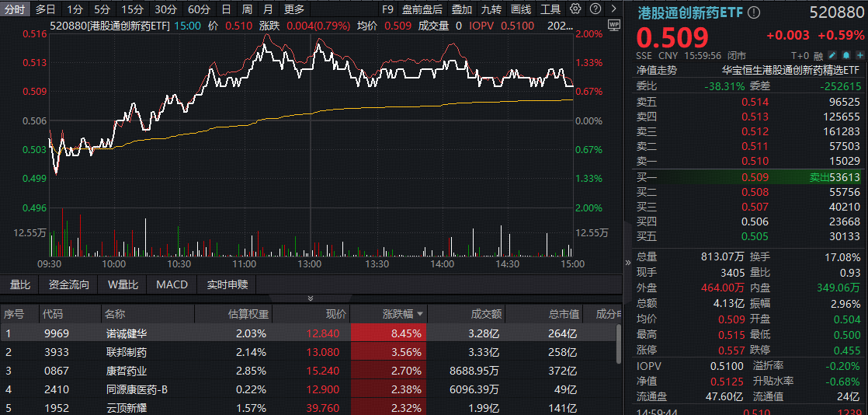This screenshot has width=868, height=415.
Task: Toggle the 叠加 overlay option
Action: click(462, 9)
